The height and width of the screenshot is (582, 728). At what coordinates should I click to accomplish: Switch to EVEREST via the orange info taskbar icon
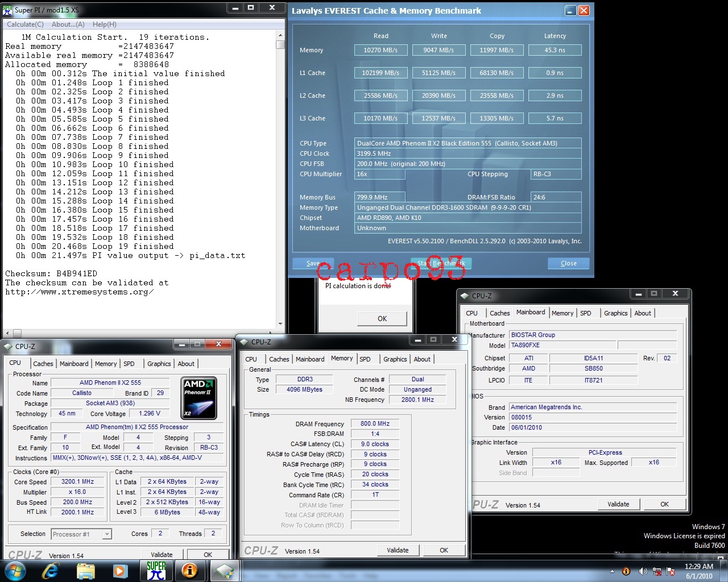tap(190, 571)
